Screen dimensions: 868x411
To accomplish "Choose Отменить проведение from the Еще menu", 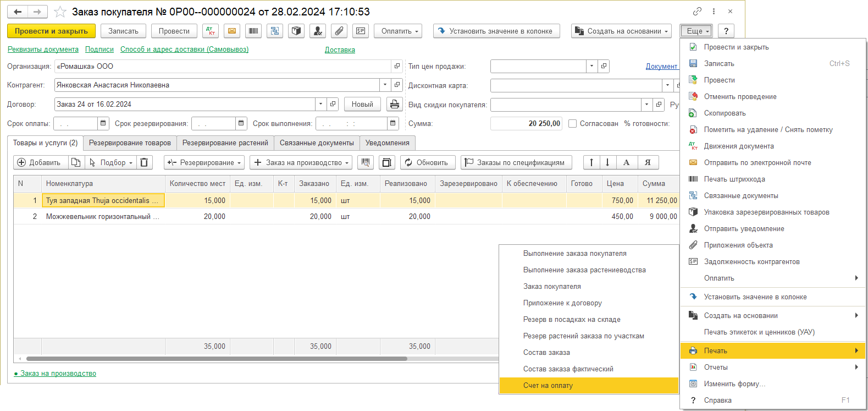I will (740, 97).
